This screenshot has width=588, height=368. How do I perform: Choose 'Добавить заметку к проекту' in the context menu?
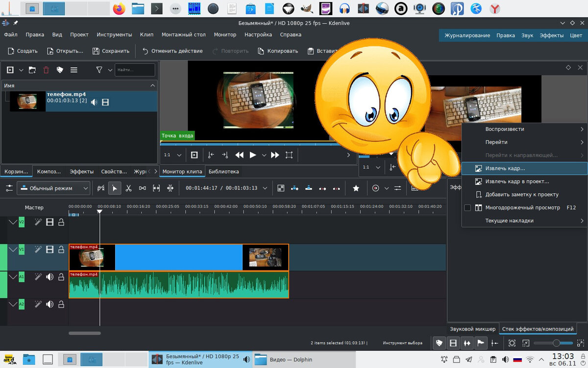coord(524,194)
